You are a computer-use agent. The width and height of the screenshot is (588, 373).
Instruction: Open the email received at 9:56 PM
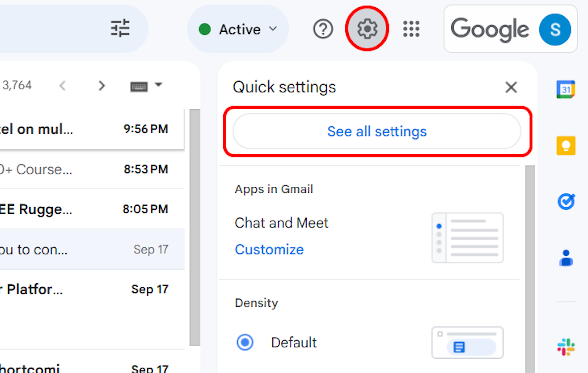point(90,129)
